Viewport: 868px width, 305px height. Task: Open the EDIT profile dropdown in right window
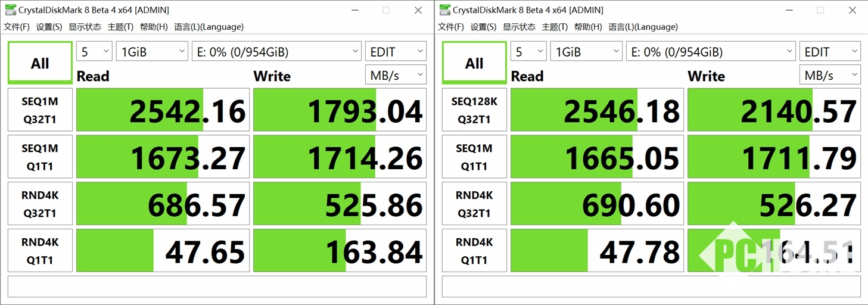[830, 52]
